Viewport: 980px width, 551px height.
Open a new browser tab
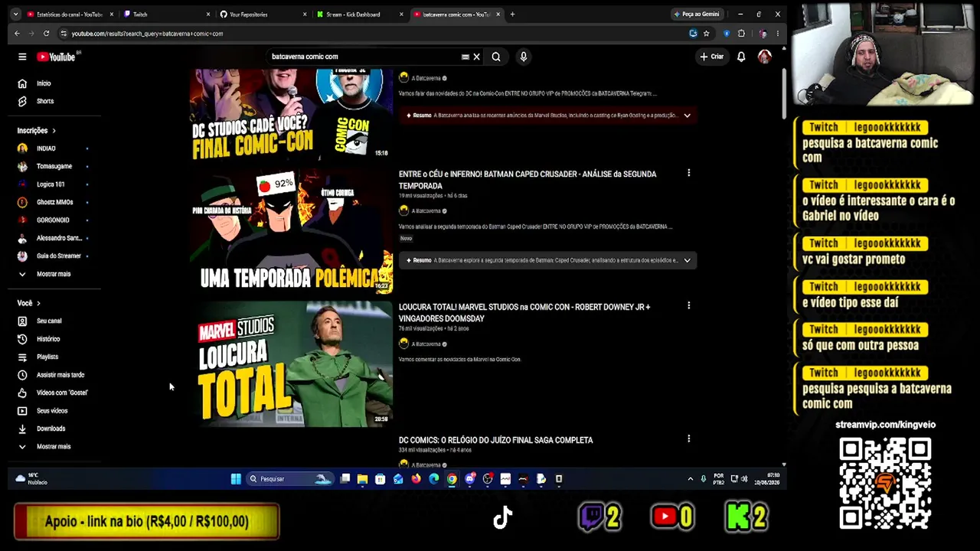coord(512,14)
